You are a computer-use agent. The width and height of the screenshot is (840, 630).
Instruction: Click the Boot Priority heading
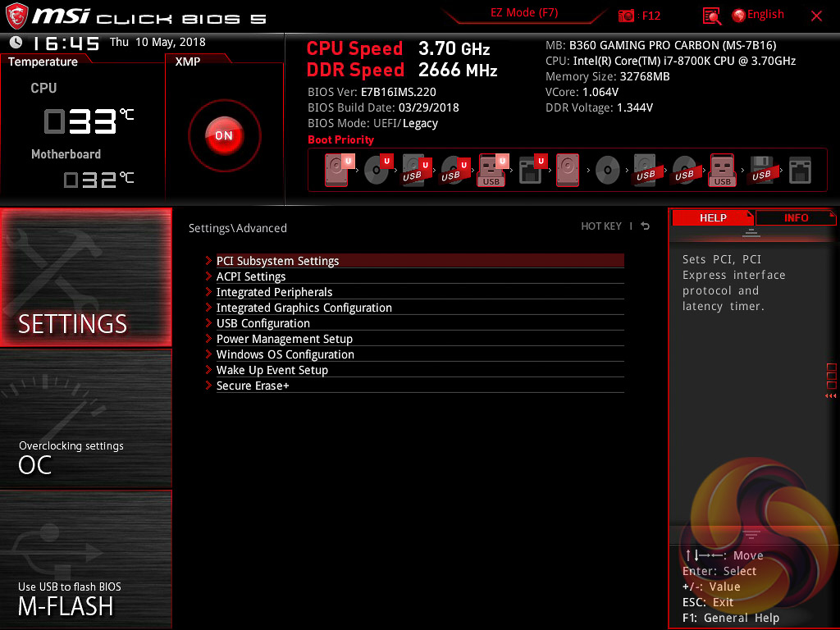(x=340, y=139)
